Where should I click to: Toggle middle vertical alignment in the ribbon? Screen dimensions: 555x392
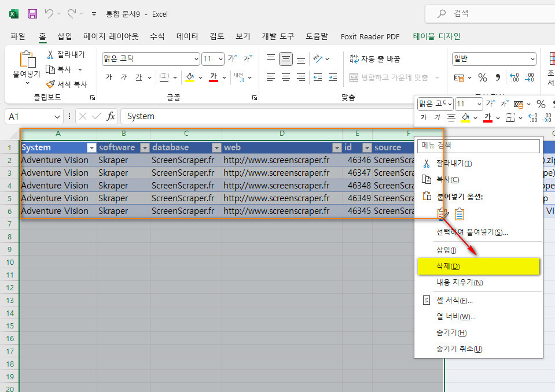pos(286,58)
